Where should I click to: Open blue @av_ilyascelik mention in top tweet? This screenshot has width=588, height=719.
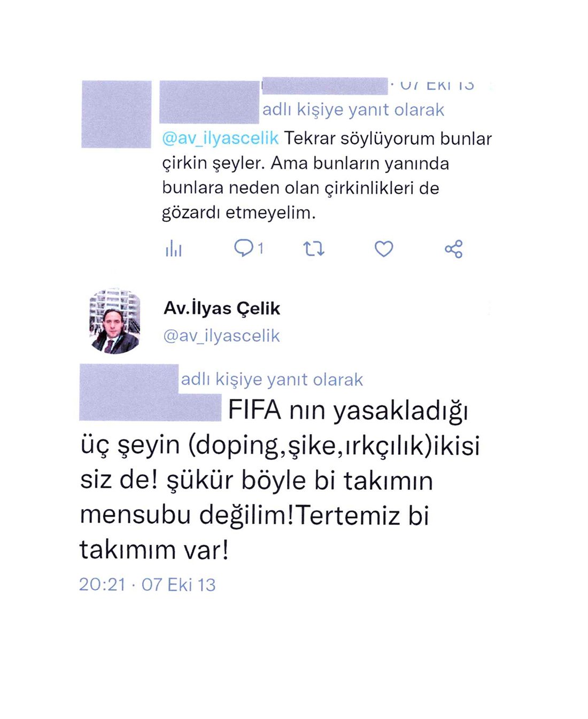(x=220, y=138)
